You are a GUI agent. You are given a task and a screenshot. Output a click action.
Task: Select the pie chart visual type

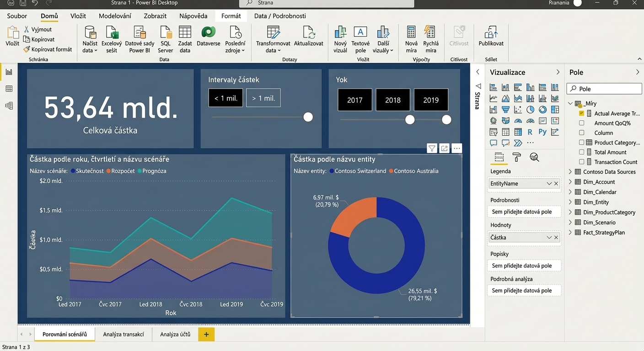coord(530,109)
